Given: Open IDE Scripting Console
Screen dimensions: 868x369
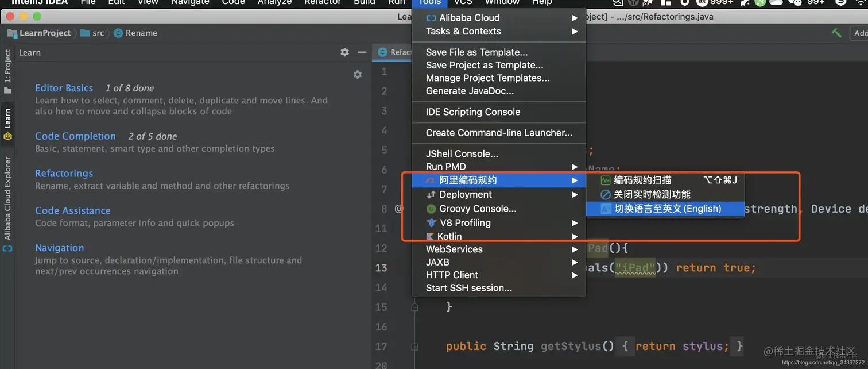Looking at the screenshot, I should coord(499,112).
